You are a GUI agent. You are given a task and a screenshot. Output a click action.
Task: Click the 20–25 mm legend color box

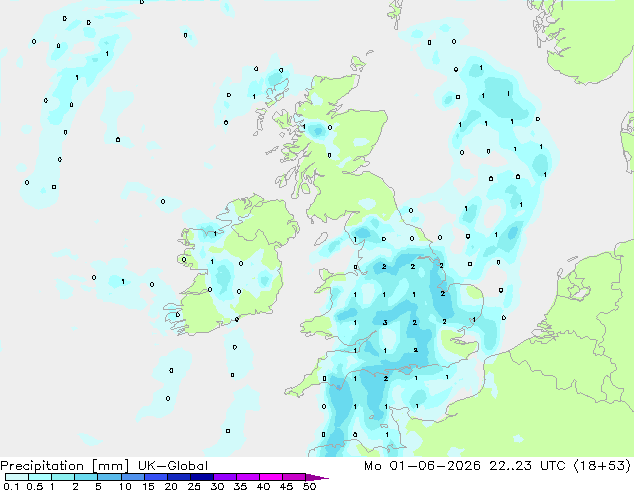coord(179,477)
